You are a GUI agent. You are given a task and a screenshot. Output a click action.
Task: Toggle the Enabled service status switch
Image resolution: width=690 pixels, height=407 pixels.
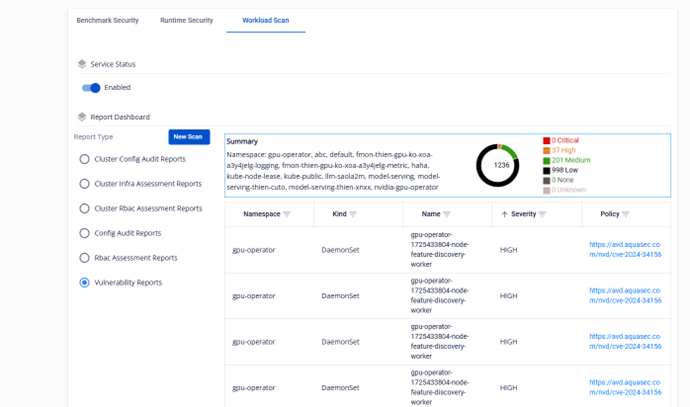click(x=91, y=88)
